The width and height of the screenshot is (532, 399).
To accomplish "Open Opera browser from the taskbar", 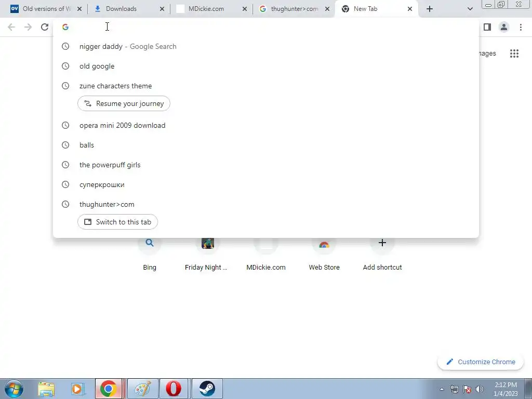I will click(x=174, y=389).
